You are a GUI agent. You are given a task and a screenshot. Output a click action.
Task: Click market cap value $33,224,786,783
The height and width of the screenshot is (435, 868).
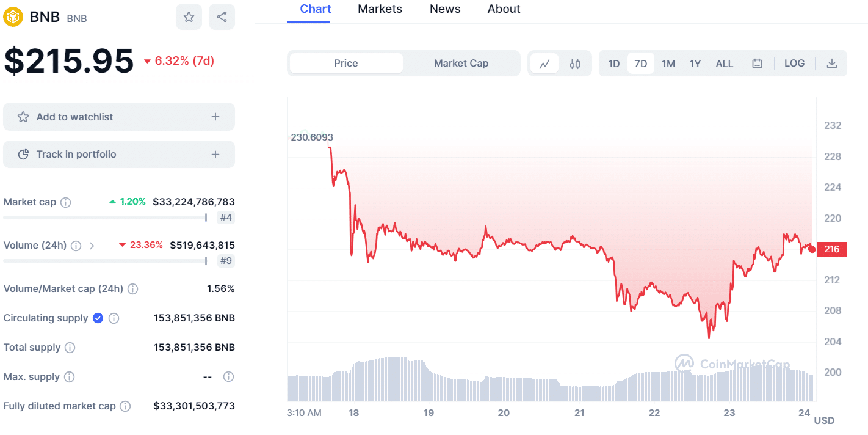(193, 202)
